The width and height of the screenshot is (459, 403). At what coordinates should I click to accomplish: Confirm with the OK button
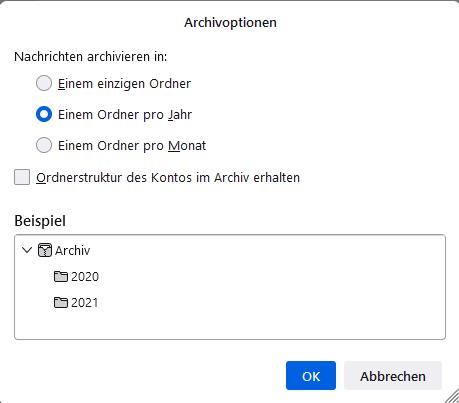pyautogui.click(x=311, y=376)
